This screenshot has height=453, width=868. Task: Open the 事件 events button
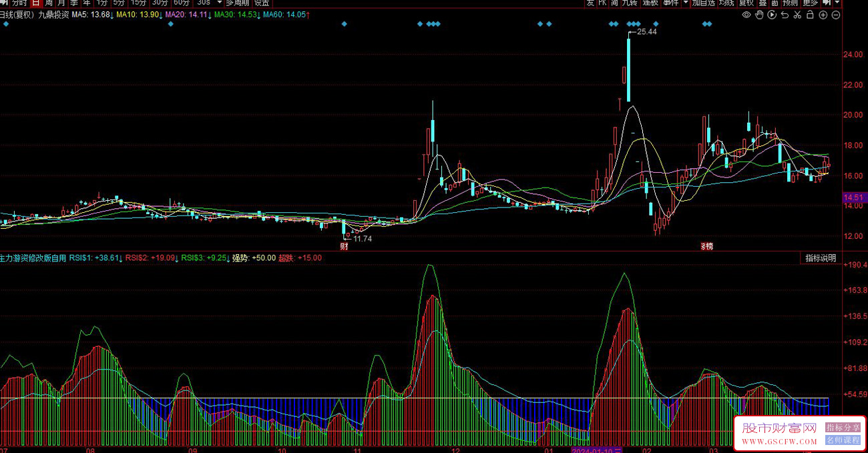click(x=670, y=3)
